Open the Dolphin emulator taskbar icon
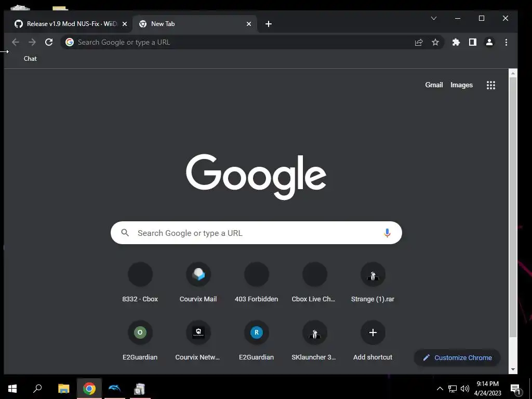This screenshot has width=532, height=399. tap(114, 389)
